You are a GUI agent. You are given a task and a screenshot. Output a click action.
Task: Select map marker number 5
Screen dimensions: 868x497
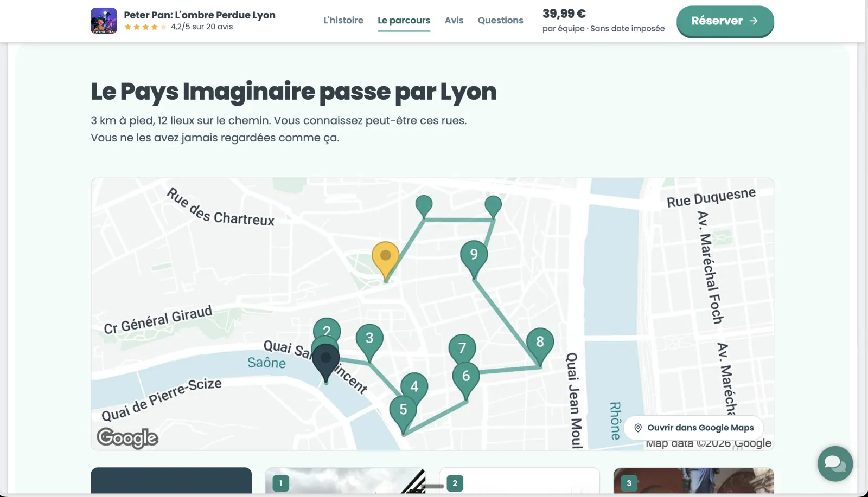click(x=404, y=415)
